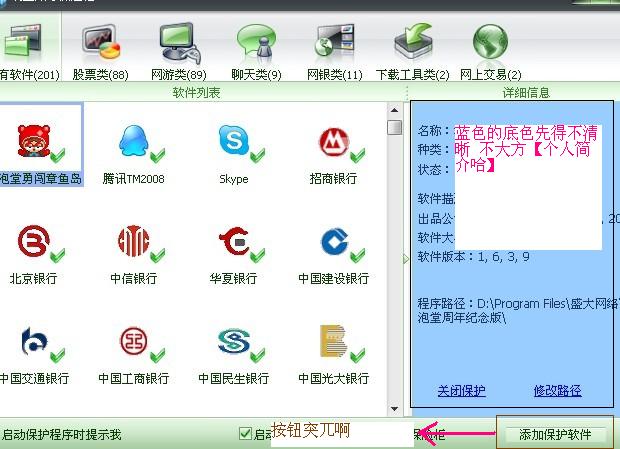
Task: Open the 下载工具类(2) download tools category icon
Action: click(x=413, y=41)
